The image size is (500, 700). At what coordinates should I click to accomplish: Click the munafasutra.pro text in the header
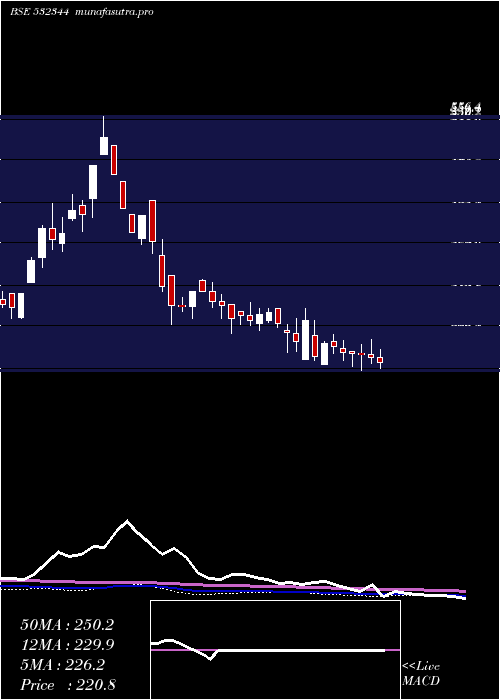(x=115, y=12)
